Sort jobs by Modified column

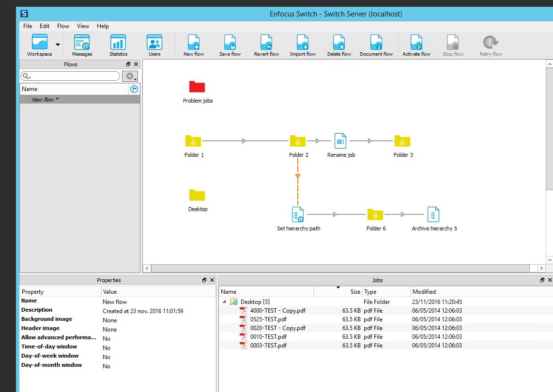[x=482, y=291]
